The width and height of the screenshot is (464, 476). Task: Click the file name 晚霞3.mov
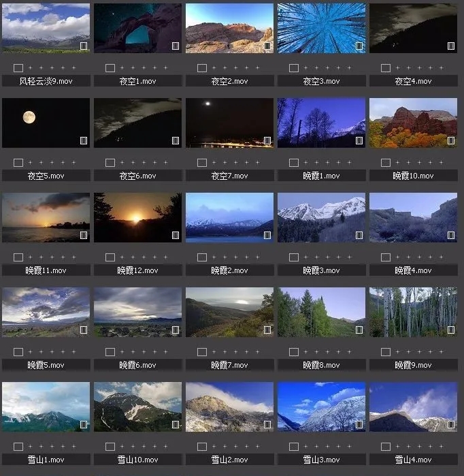pyautogui.click(x=321, y=270)
